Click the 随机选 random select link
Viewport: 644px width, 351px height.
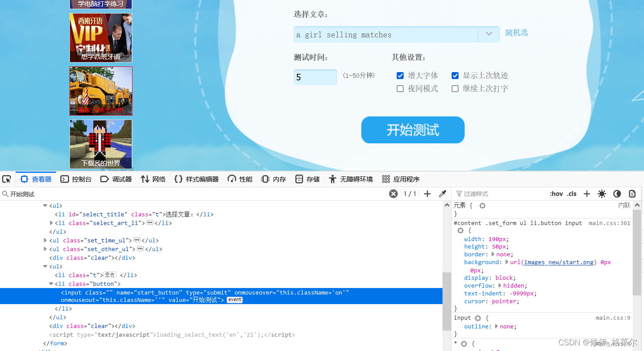click(x=517, y=33)
